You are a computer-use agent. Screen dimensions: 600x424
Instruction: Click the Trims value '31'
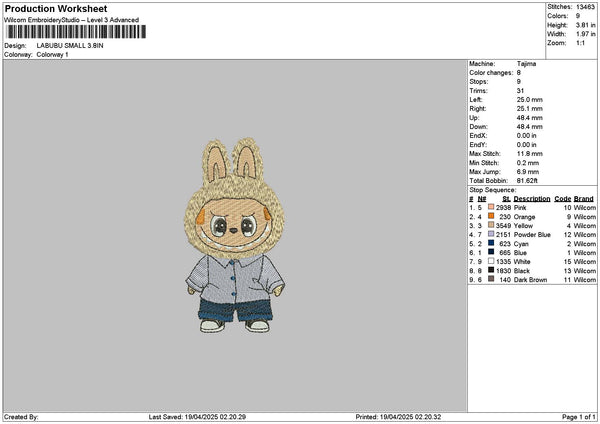(520, 91)
